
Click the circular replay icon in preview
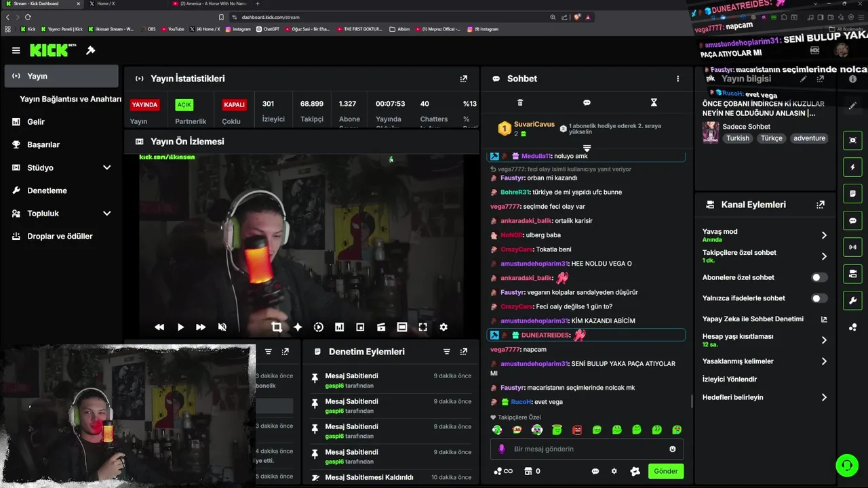coord(319,327)
